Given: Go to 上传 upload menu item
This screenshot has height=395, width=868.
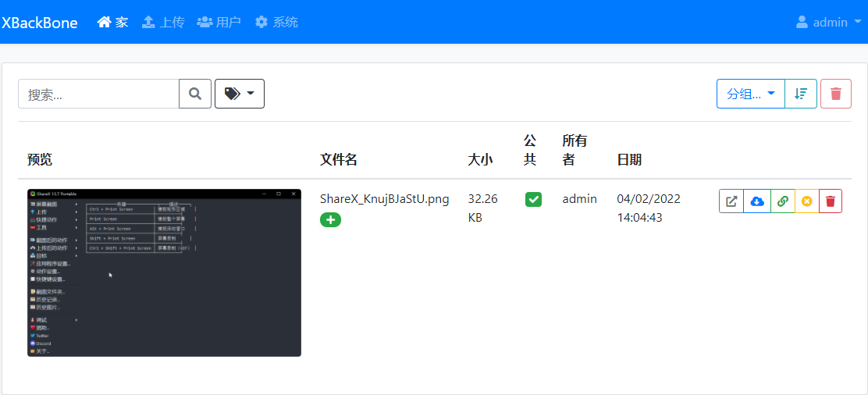Looking at the screenshot, I should coord(162,22).
